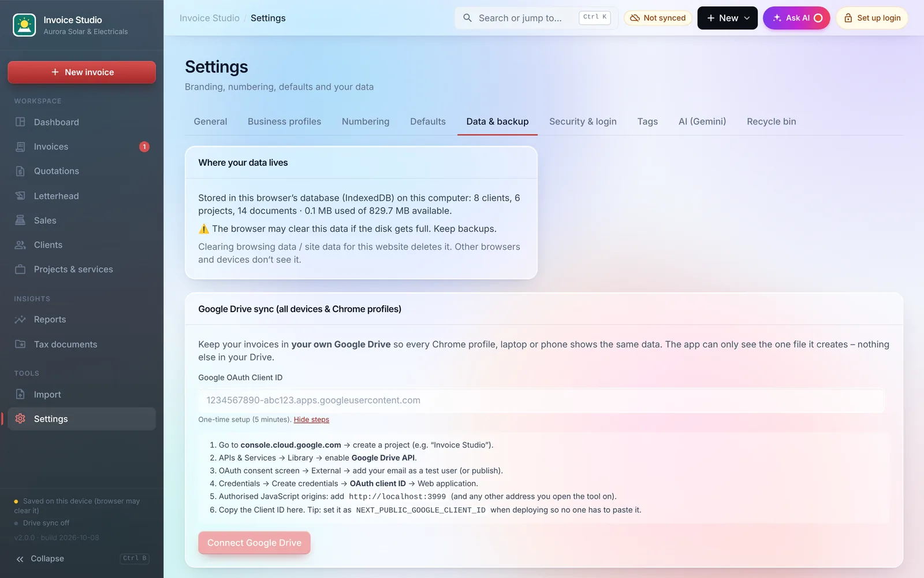Open the Numbering tab

pos(366,121)
